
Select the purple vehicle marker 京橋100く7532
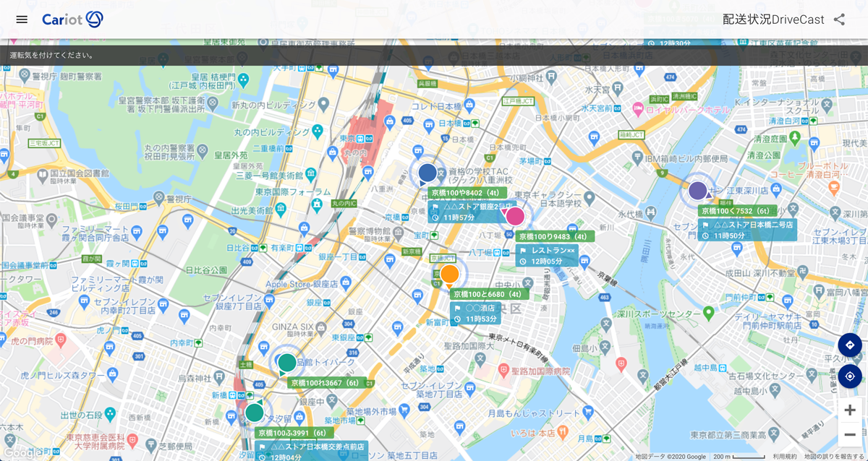coord(698,191)
